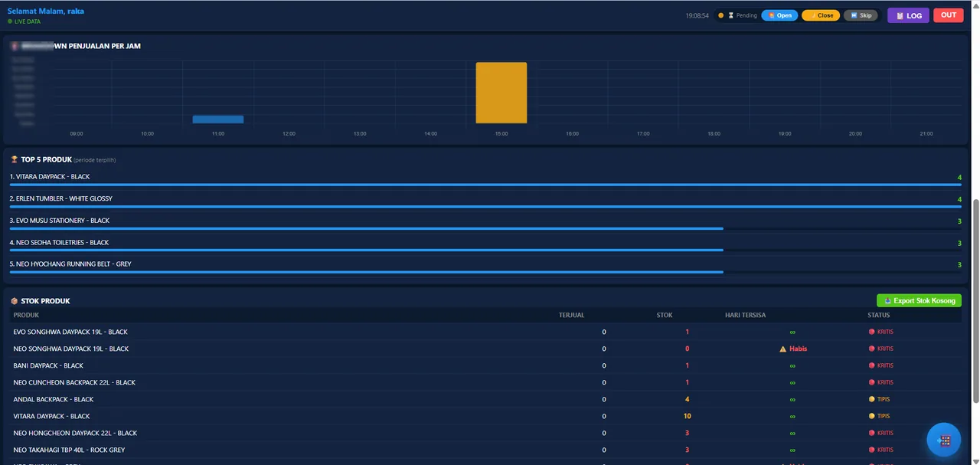Click the LIVE DATA indicator

(24, 21)
